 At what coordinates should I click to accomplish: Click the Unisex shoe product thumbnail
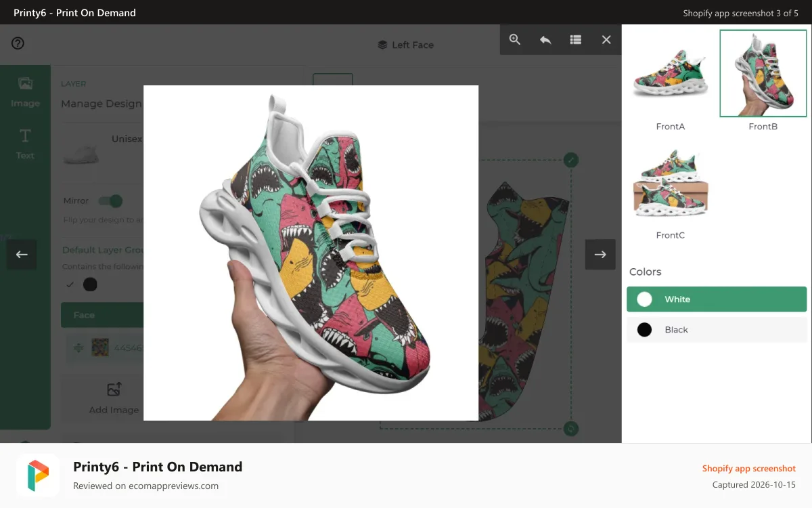pyautogui.click(x=81, y=152)
